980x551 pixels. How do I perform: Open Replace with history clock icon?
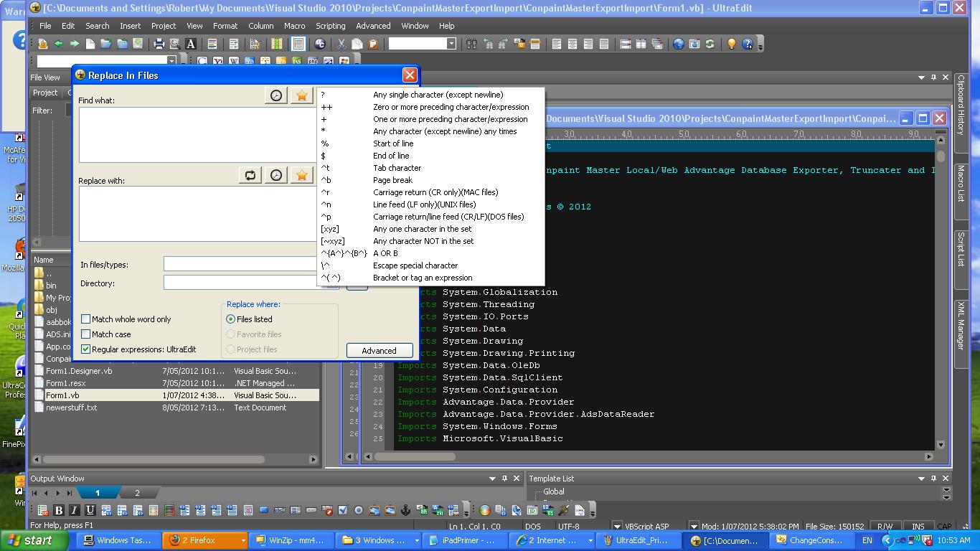point(276,175)
